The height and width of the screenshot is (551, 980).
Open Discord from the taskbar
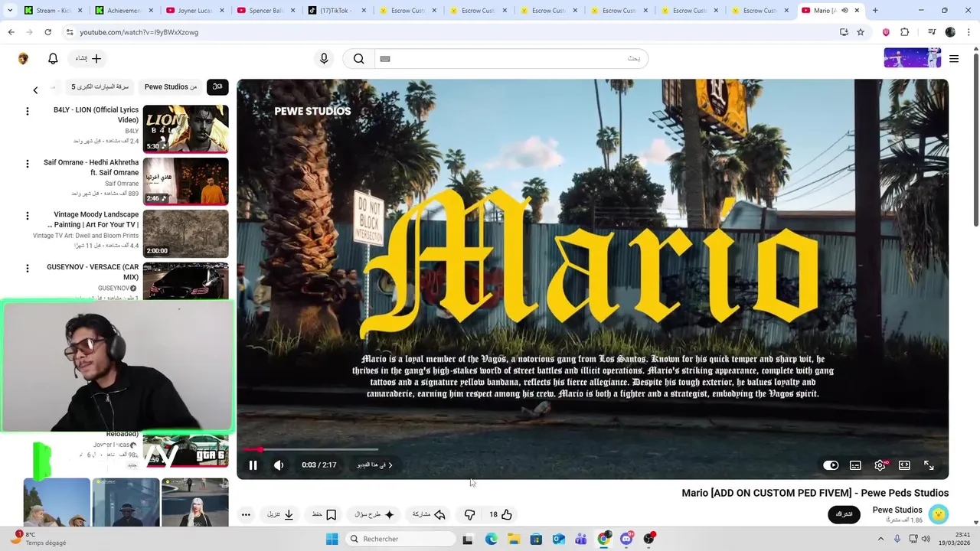626,539
